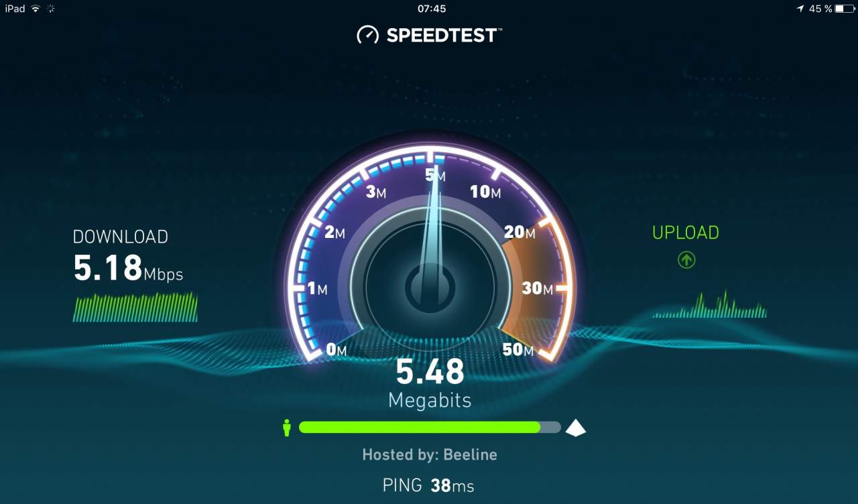Tap the upload speed graph
This screenshot has width=858, height=504.
click(710, 304)
